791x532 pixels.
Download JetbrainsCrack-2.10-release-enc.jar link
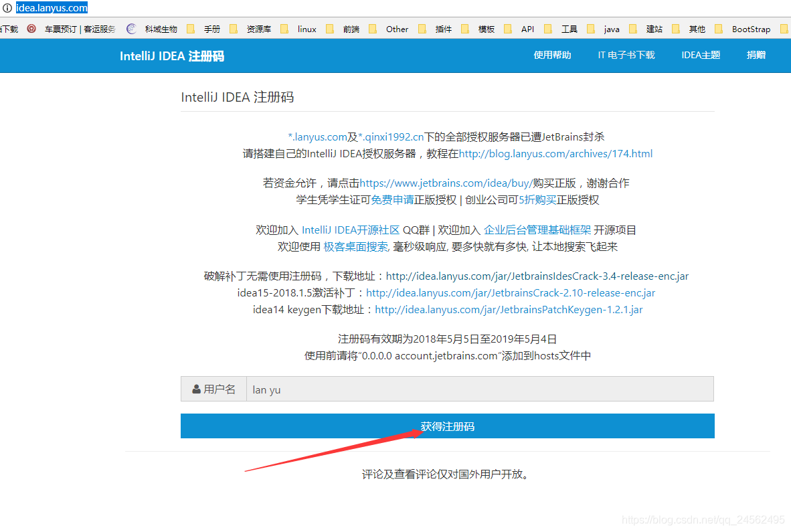point(511,293)
